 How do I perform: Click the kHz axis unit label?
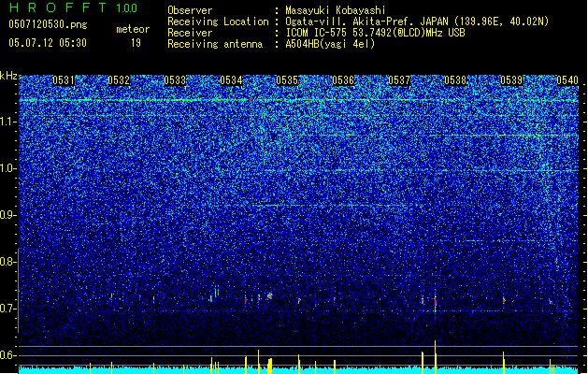pos(8,76)
